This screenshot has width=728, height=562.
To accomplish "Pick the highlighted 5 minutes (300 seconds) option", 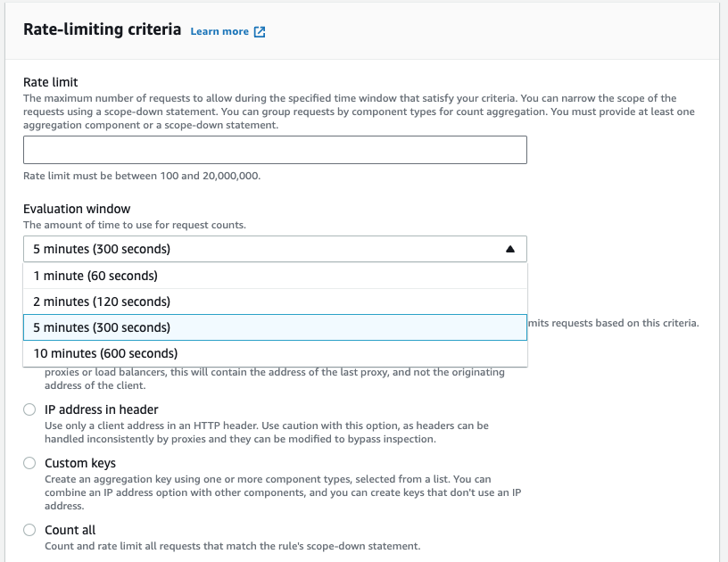I will (x=275, y=327).
